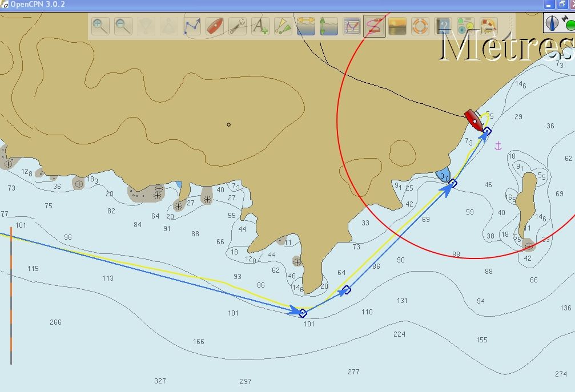Click the Man Overboard lifebuoy icon
Image resolution: width=575 pixels, height=392 pixels.
420,26
